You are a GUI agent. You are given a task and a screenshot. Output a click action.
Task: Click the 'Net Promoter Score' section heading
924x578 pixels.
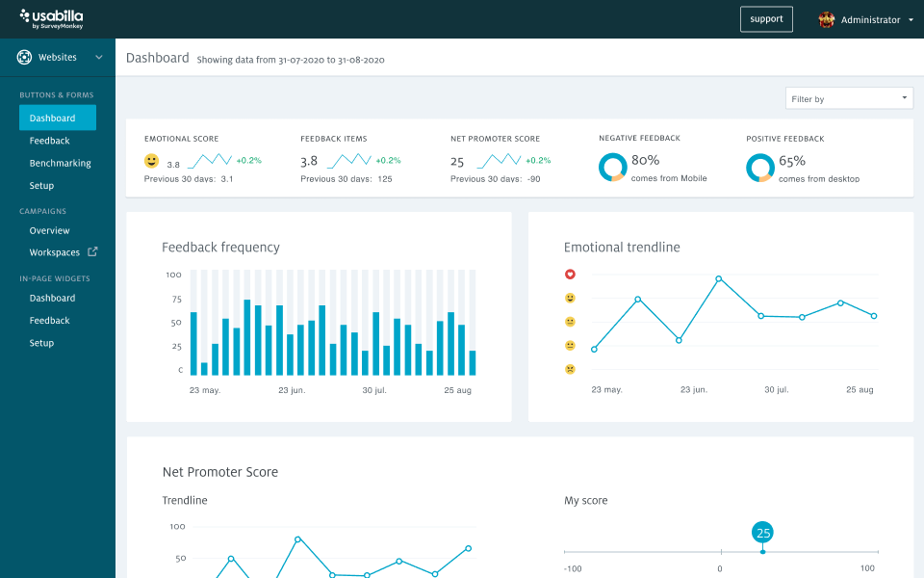tap(220, 472)
